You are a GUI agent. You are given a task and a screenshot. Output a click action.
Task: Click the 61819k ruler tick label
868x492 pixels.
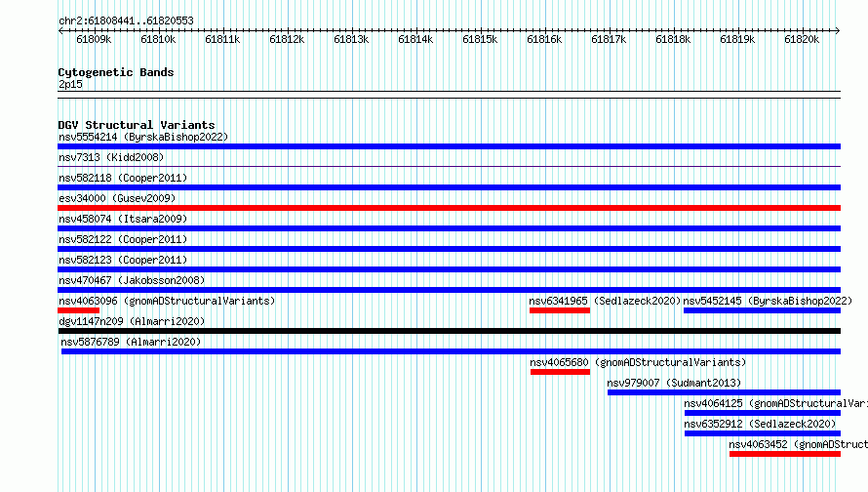[x=737, y=39]
